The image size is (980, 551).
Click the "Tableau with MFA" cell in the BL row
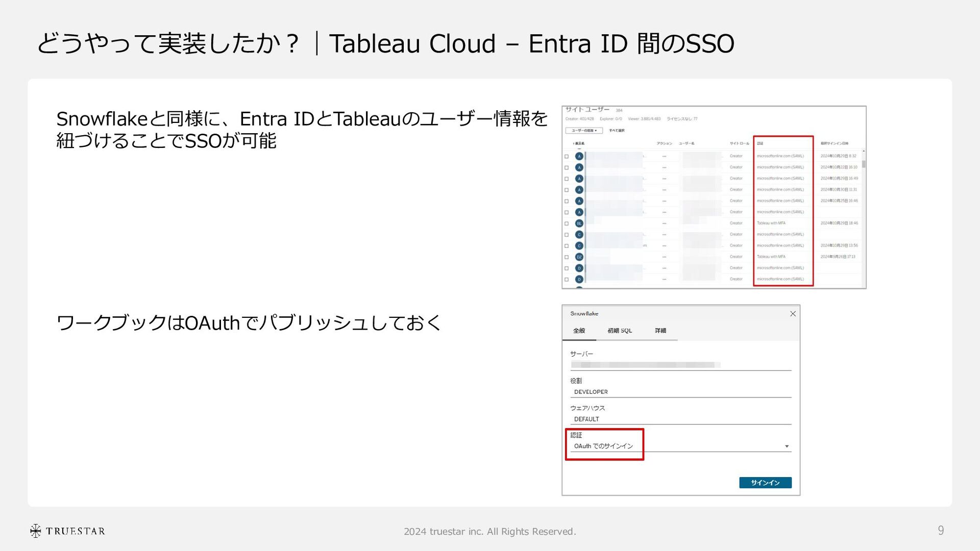[771, 223]
